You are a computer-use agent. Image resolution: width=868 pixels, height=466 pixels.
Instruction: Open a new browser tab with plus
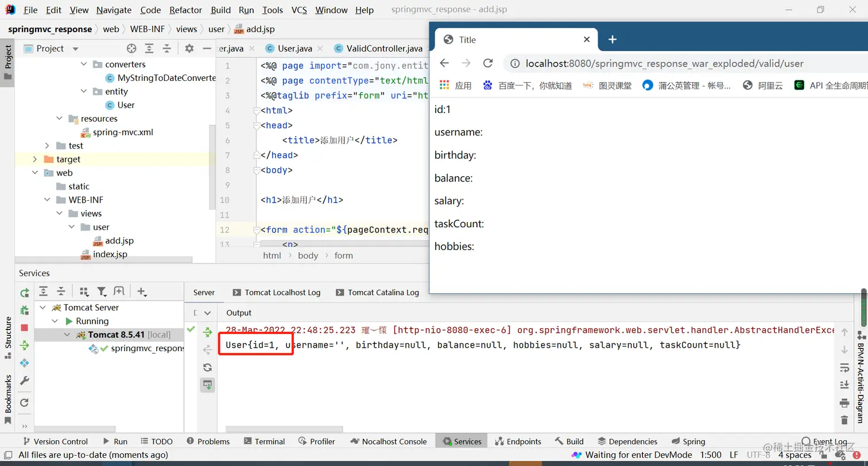click(613, 40)
